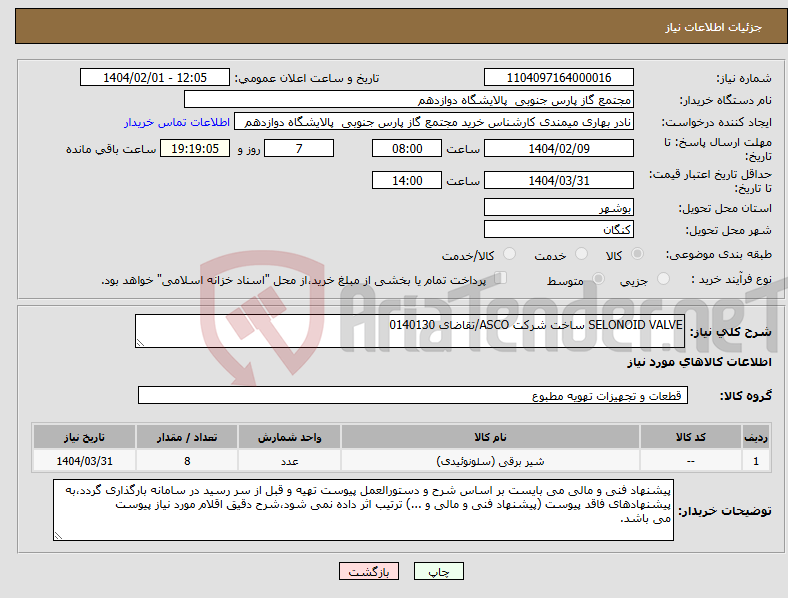Click the need date cell 1404/03/31
This screenshot has width=788, height=598.
[x=84, y=461]
